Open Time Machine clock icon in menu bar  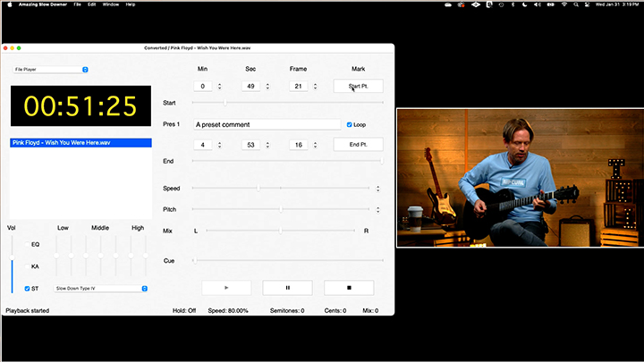pos(501,4)
